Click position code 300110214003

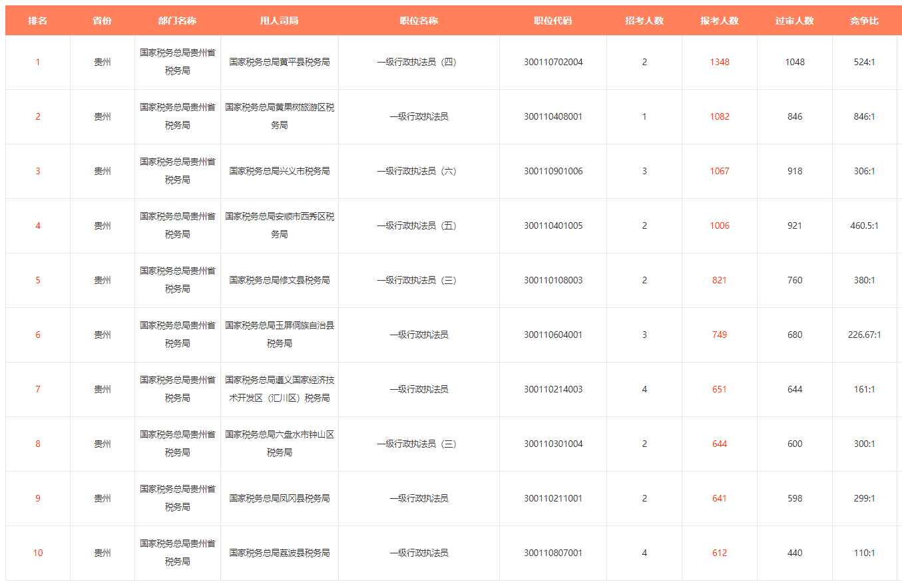point(553,389)
